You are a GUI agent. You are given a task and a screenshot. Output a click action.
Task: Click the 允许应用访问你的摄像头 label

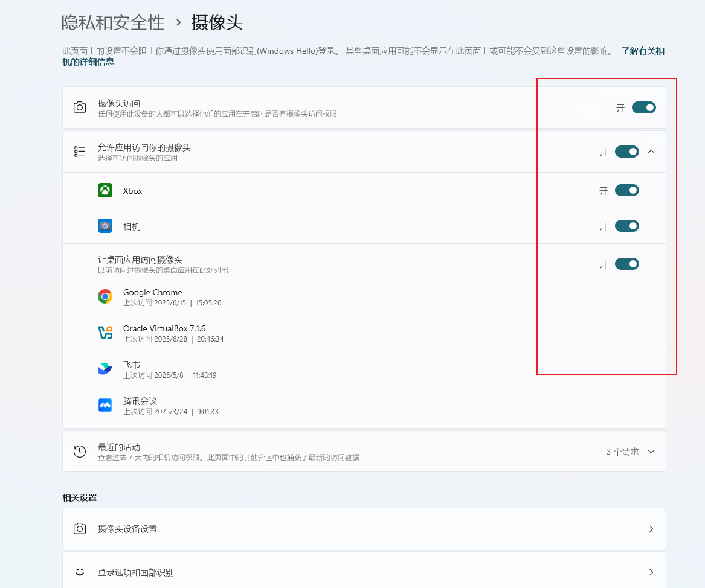(x=144, y=148)
